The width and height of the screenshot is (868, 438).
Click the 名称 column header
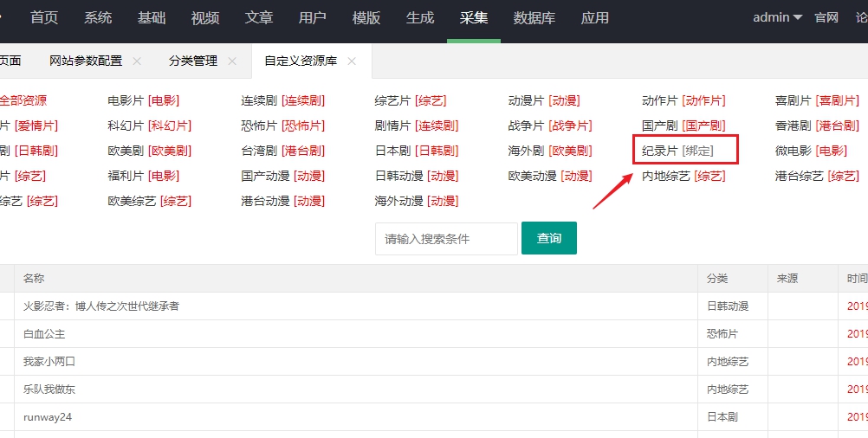tap(34, 279)
